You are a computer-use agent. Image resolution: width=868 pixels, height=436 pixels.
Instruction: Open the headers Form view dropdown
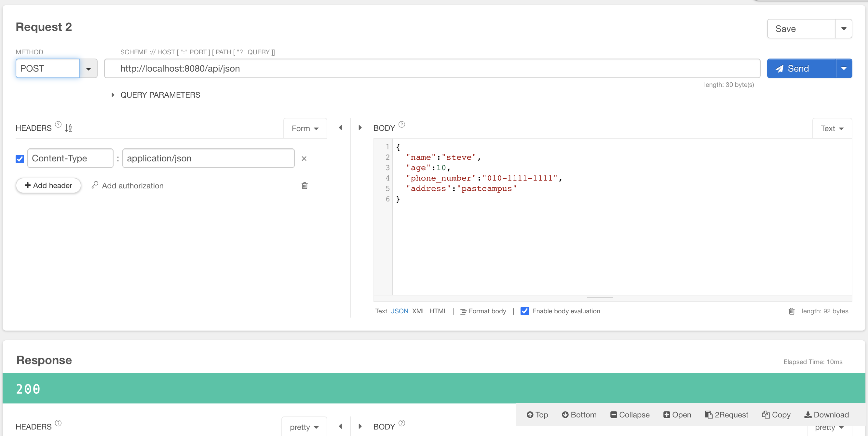tap(305, 129)
